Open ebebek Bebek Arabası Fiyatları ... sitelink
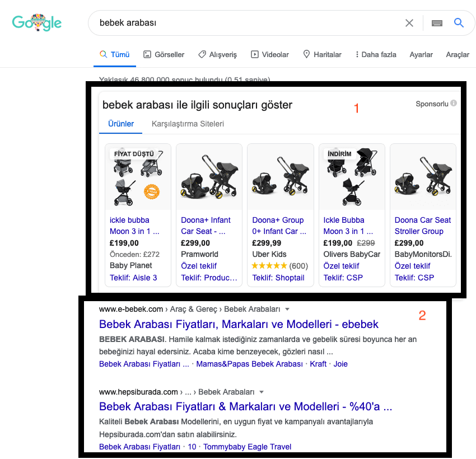This screenshot has width=476, height=459. pyautogui.click(x=144, y=364)
